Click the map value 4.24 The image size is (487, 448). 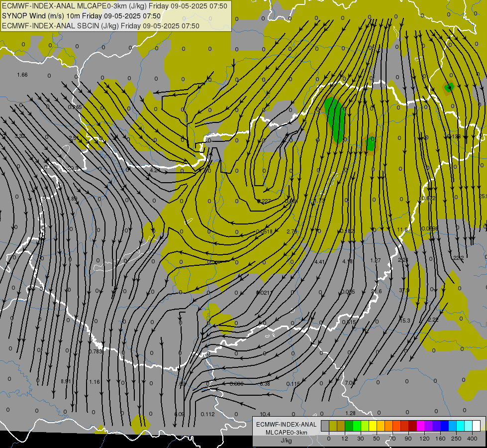(x=155, y=170)
